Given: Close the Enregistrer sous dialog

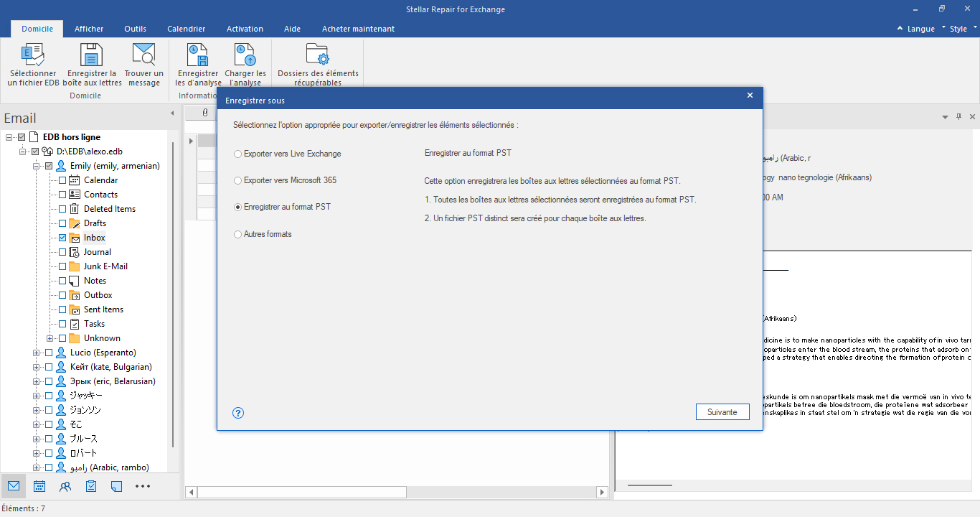Looking at the screenshot, I should [750, 96].
